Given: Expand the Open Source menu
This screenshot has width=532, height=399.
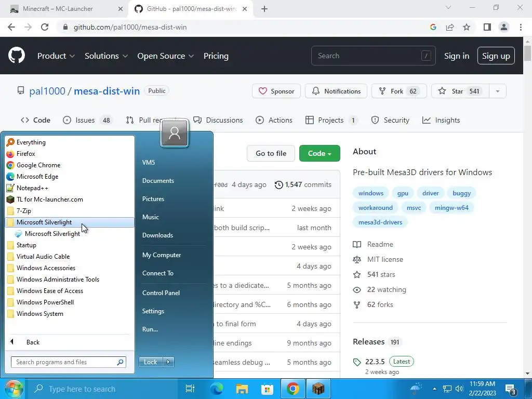Looking at the screenshot, I should [x=166, y=56].
